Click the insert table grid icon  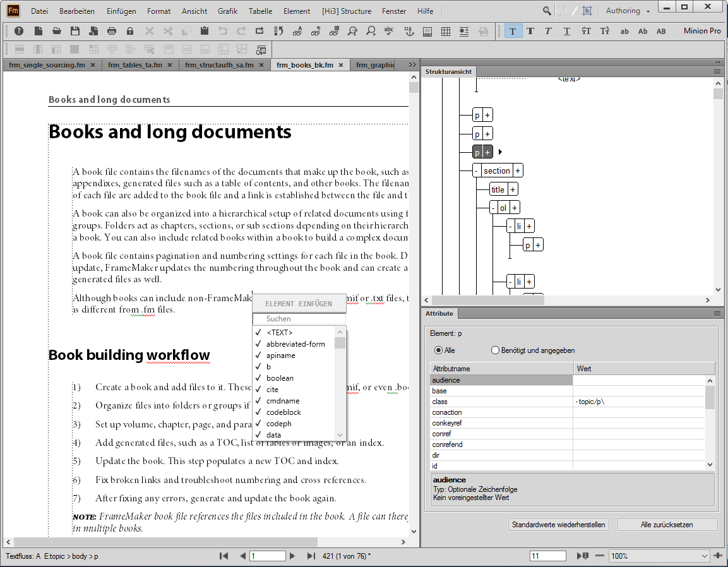(446, 31)
